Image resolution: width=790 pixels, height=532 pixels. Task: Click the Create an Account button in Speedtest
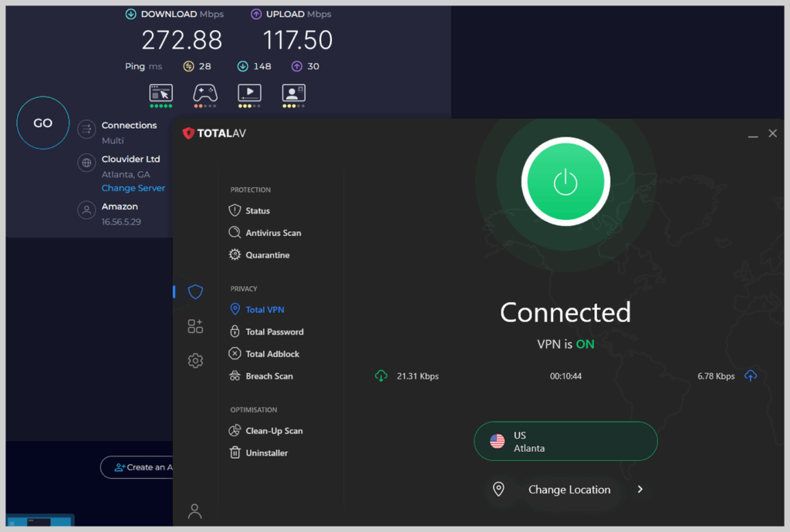click(x=137, y=467)
